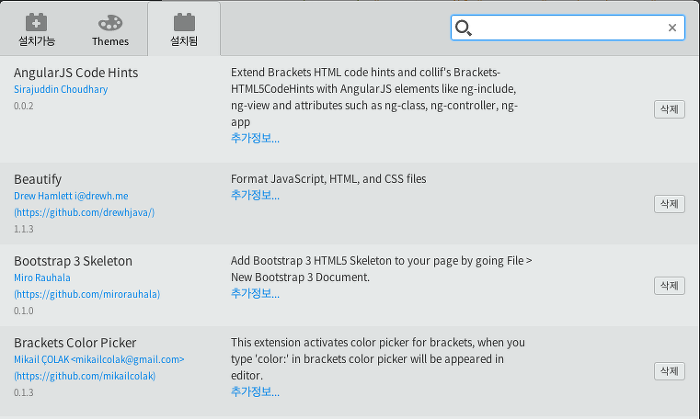Open 추가정보 link for Beautify
The width and height of the screenshot is (700, 419).
pyautogui.click(x=255, y=195)
